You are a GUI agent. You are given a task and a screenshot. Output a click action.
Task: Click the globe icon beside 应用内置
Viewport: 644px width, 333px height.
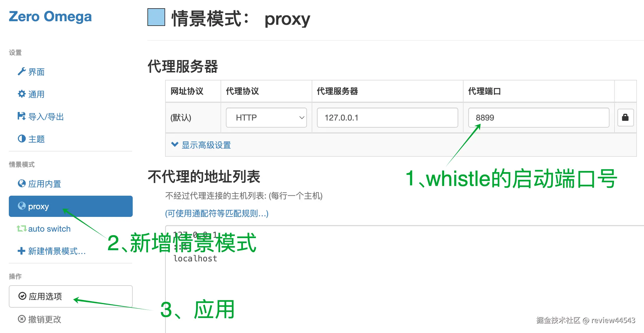tap(22, 183)
